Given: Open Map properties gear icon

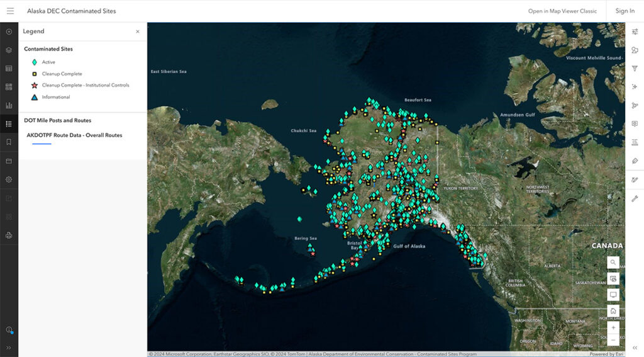Looking at the screenshot, I should coord(9,179).
